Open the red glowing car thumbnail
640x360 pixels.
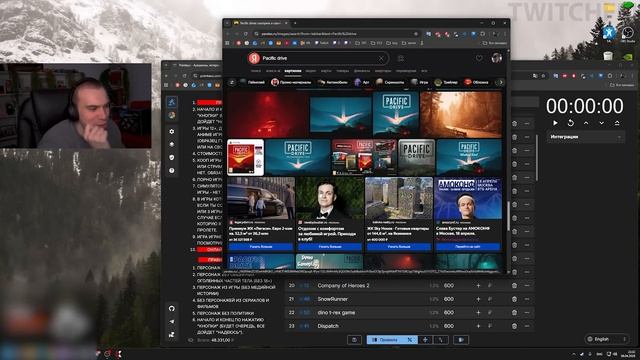coord(268,114)
